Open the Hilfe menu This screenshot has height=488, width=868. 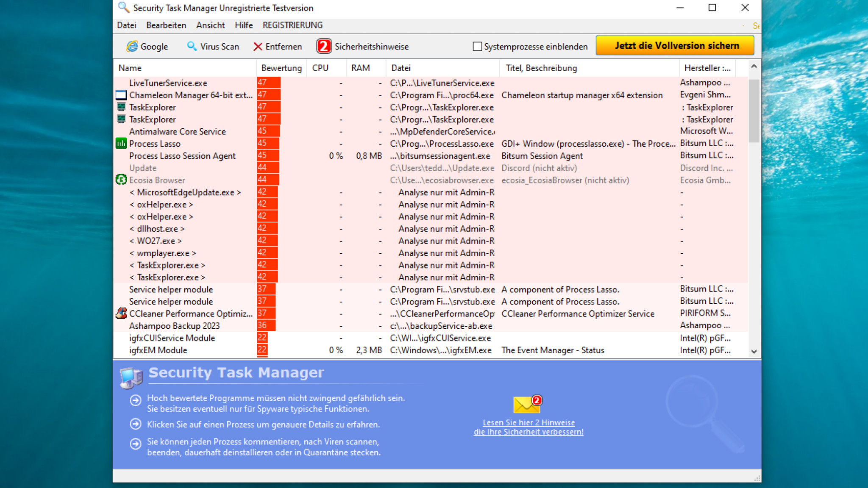[x=244, y=25]
